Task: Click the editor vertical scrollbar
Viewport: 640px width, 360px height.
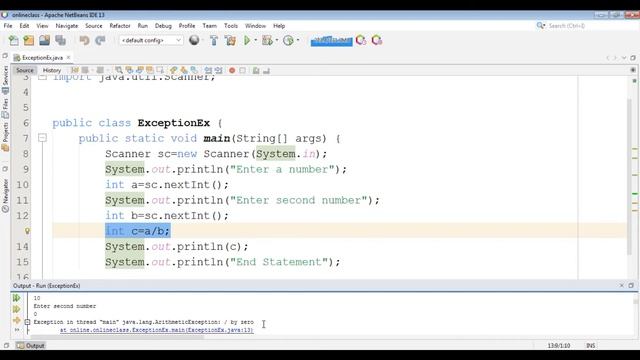Action: (x=630, y=176)
